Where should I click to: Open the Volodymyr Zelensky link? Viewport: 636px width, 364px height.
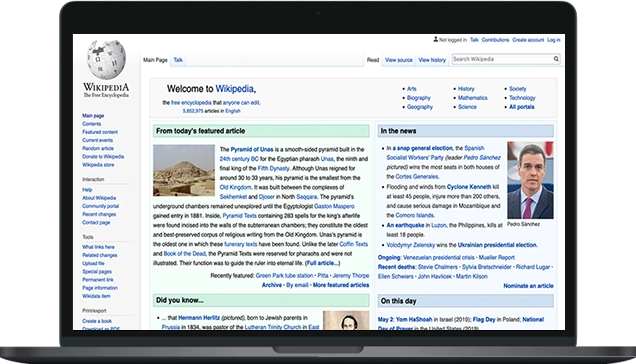410,245
